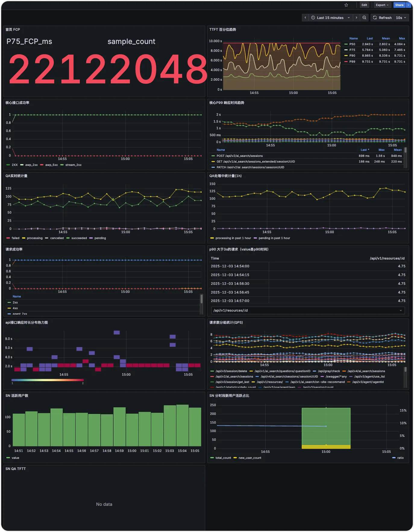Open the /api/v1/resources/:id field selector

tap(308, 310)
